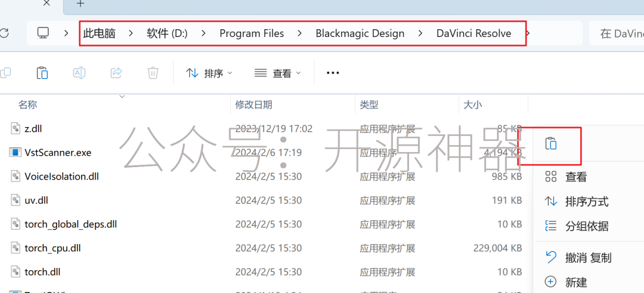Sort by the 修改日期 column header
644x293 pixels.
click(x=253, y=105)
